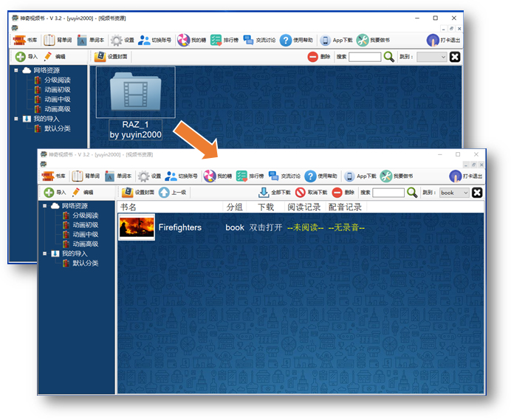
Task: Click 编辑 in the back window
Action: [x=55, y=56]
